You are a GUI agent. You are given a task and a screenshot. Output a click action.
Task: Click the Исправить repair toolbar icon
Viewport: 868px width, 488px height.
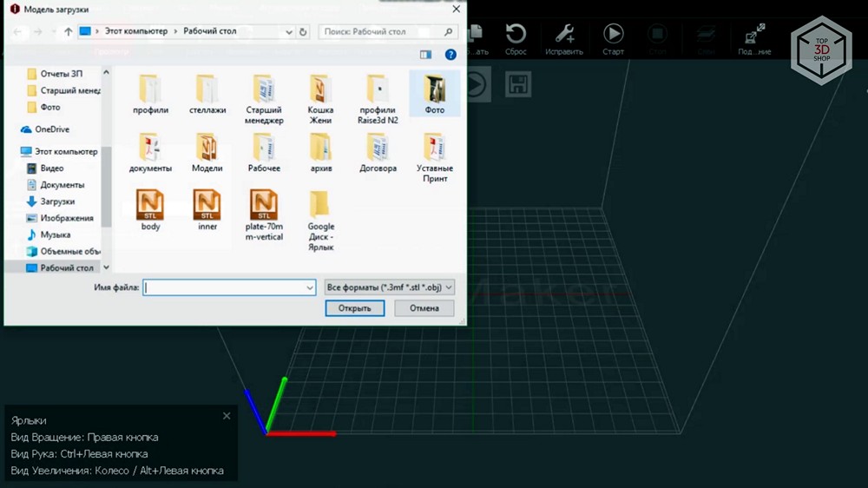[564, 39]
